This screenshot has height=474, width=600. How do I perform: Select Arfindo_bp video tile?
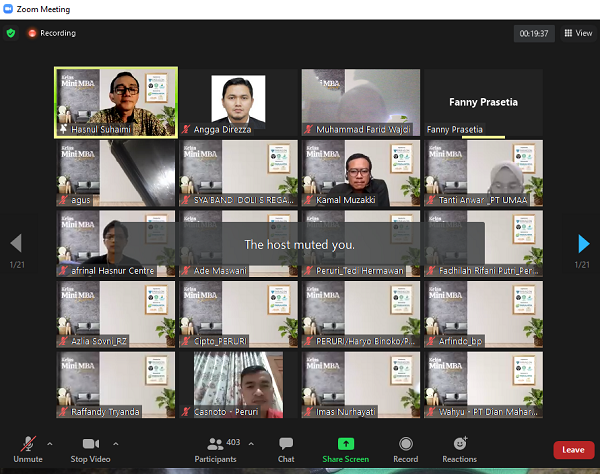(x=483, y=314)
